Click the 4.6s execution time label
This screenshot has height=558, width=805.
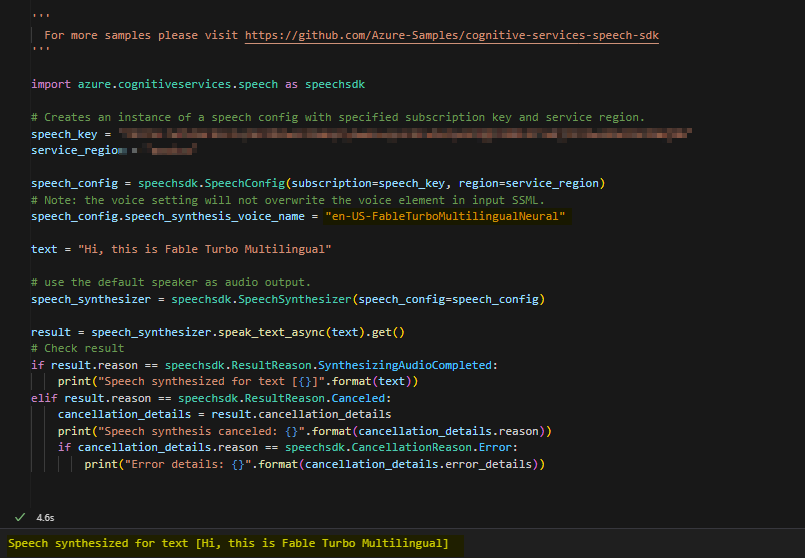point(45,517)
